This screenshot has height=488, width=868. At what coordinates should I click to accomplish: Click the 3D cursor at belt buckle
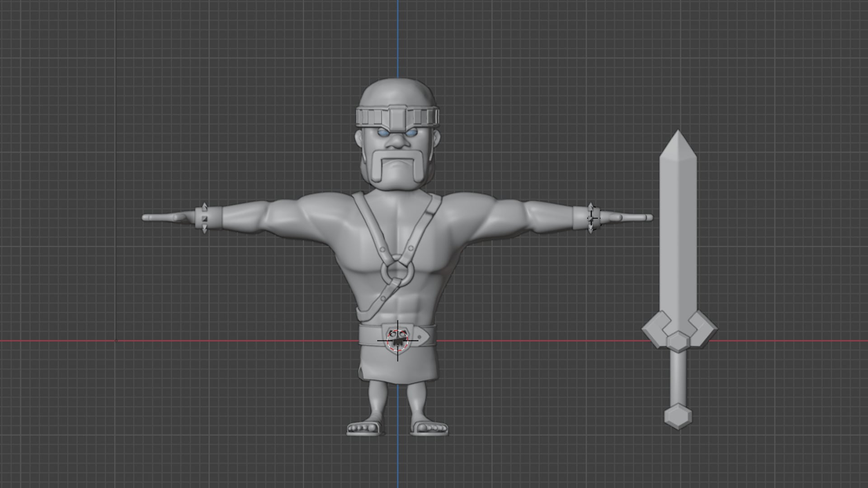click(397, 341)
